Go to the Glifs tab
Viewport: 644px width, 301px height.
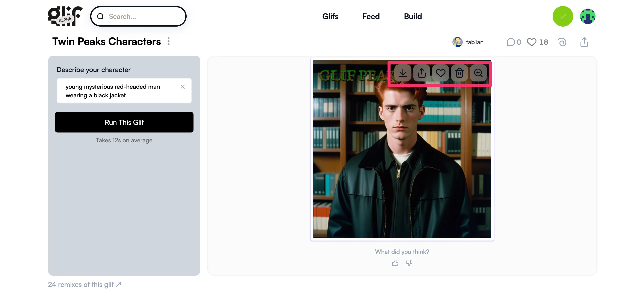pyautogui.click(x=330, y=16)
